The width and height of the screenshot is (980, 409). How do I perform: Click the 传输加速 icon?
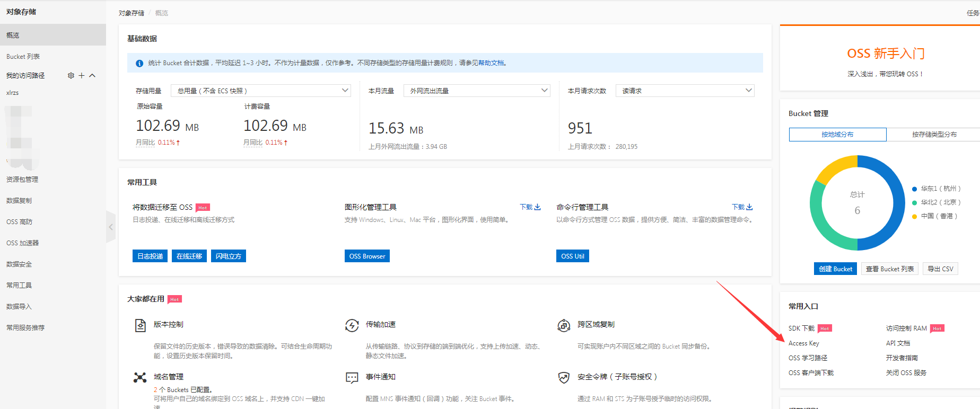pyautogui.click(x=352, y=325)
